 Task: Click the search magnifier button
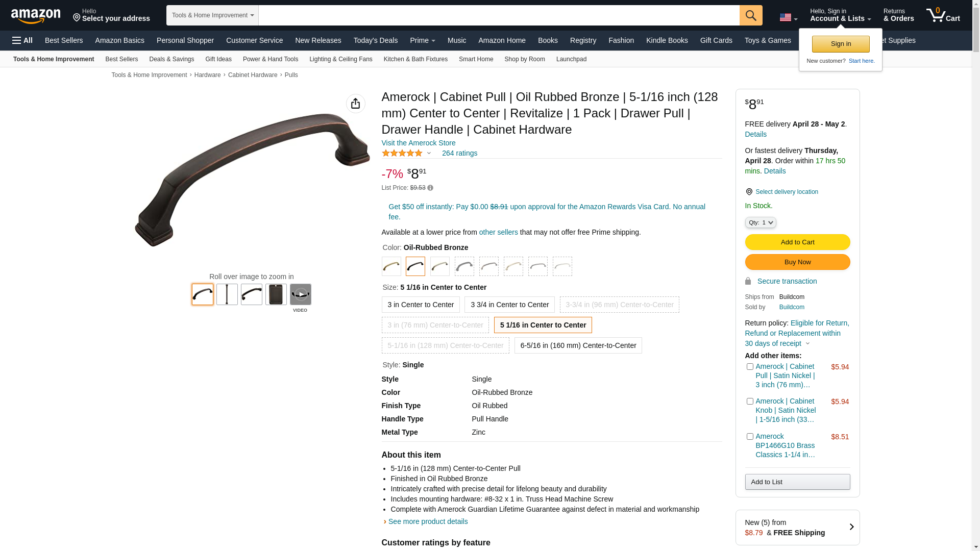[x=751, y=15]
